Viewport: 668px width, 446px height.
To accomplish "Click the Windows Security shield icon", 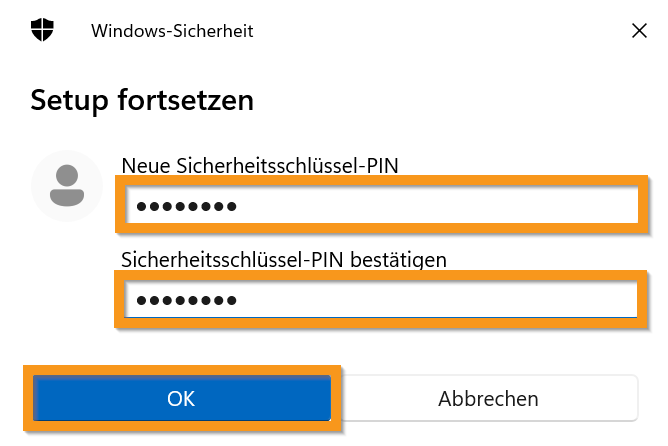I will [x=42, y=30].
